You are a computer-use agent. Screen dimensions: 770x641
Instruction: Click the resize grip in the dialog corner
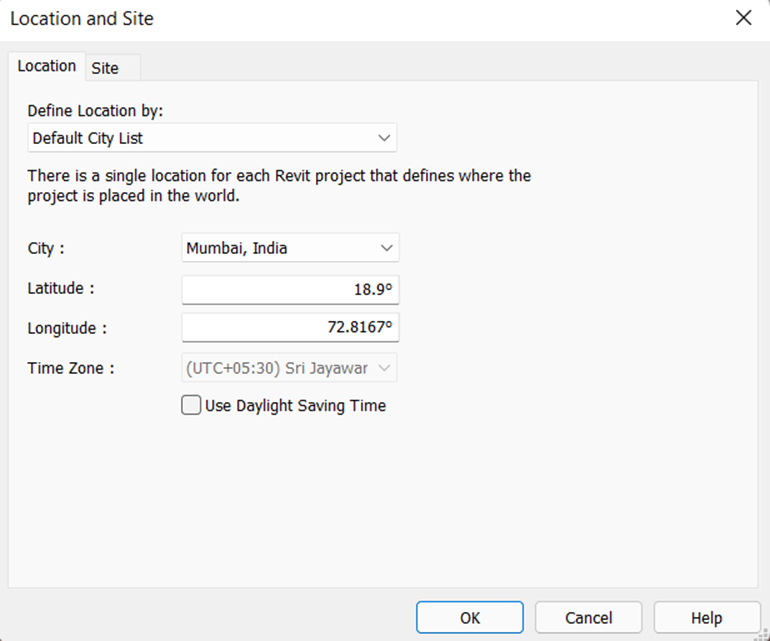tap(764, 635)
